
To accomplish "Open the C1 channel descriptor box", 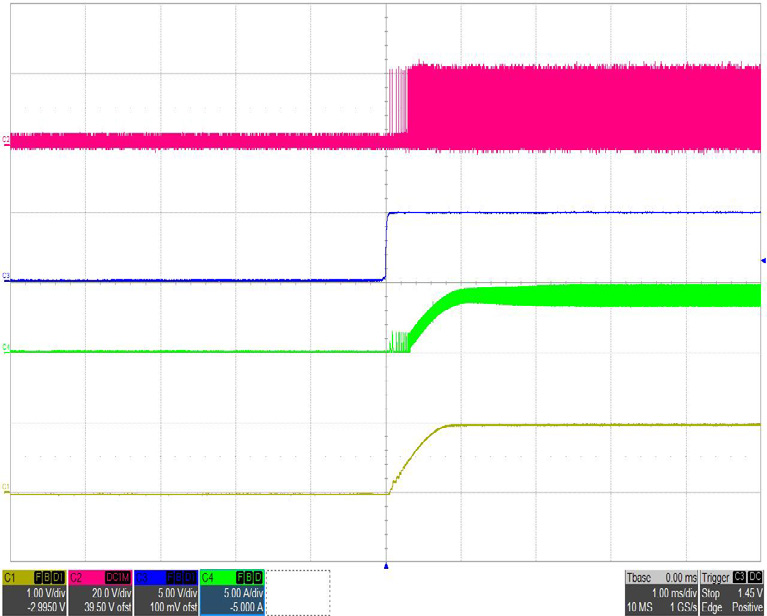I will point(34,591).
